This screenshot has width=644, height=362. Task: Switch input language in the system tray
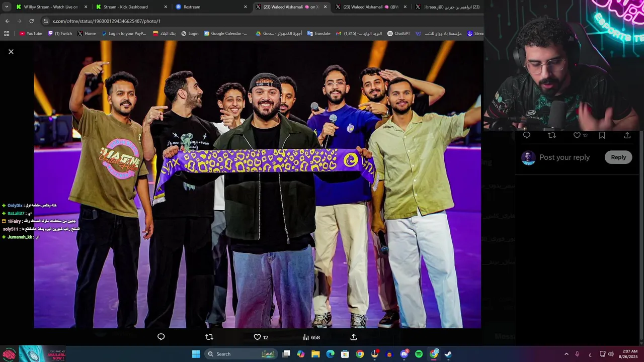click(590, 354)
